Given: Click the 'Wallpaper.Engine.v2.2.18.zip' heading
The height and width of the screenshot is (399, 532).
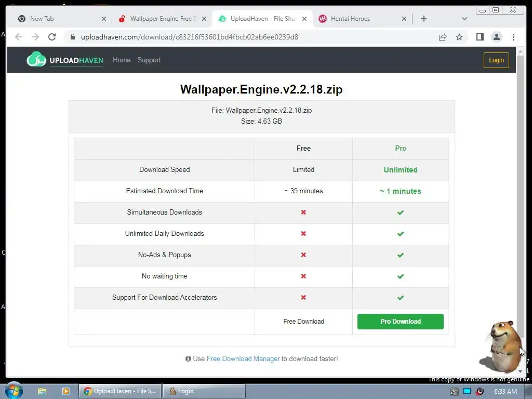Looking at the screenshot, I should pyautogui.click(x=261, y=89).
